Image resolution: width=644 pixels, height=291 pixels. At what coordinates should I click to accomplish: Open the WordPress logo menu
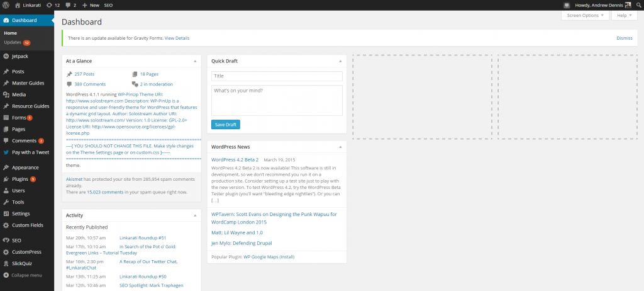[6, 5]
